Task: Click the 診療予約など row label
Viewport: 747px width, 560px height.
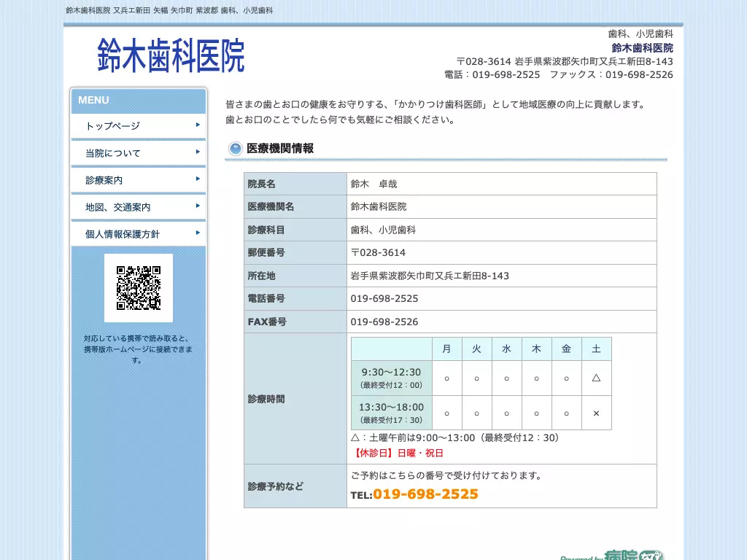Action: point(275,486)
